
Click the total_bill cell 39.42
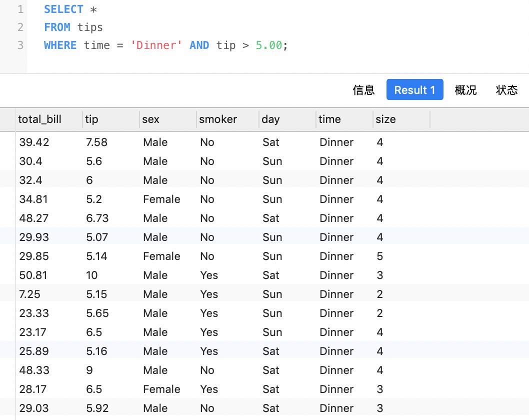pos(34,142)
